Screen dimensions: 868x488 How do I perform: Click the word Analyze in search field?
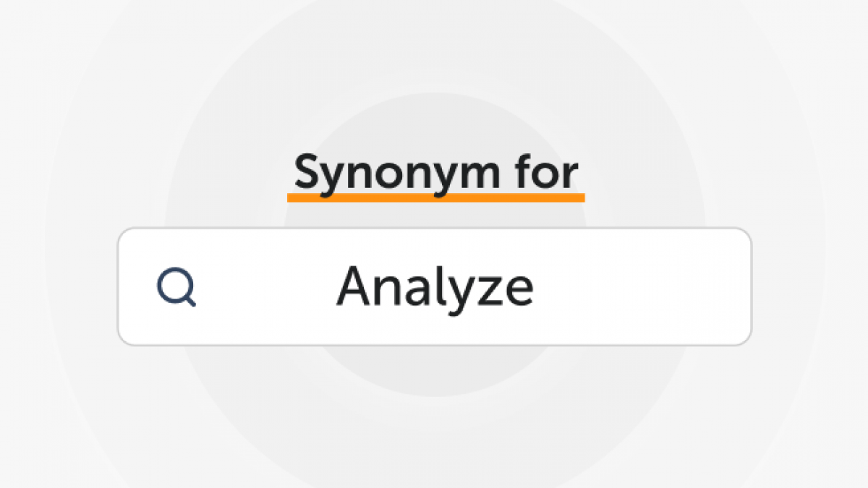click(435, 287)
